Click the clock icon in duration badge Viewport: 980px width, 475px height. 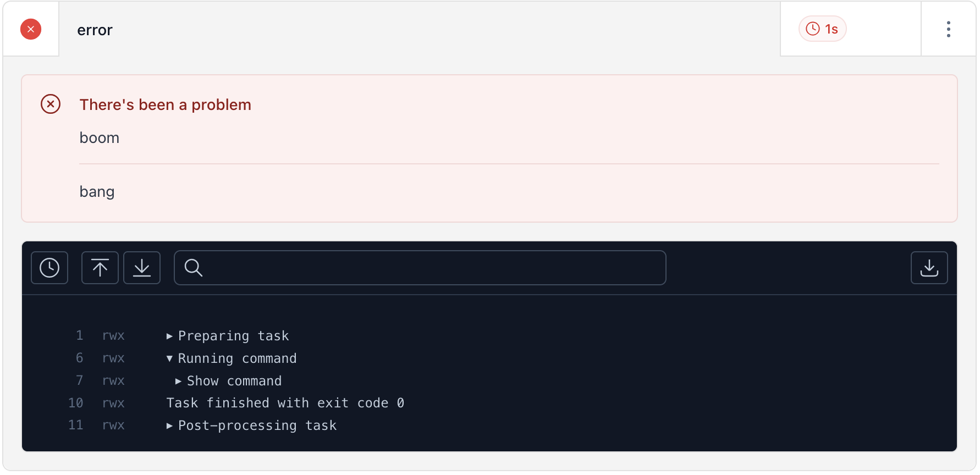point(813,29)
